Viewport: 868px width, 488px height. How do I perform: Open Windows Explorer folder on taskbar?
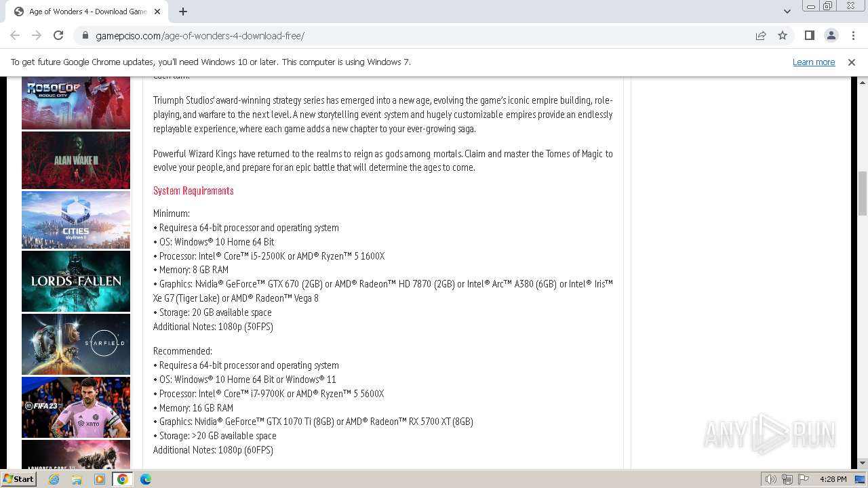click(77, 479)
